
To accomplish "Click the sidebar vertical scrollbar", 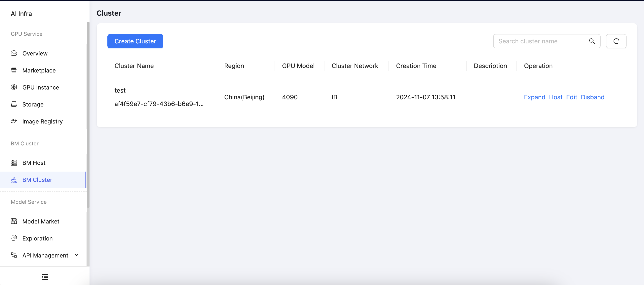I will (88, 115).
